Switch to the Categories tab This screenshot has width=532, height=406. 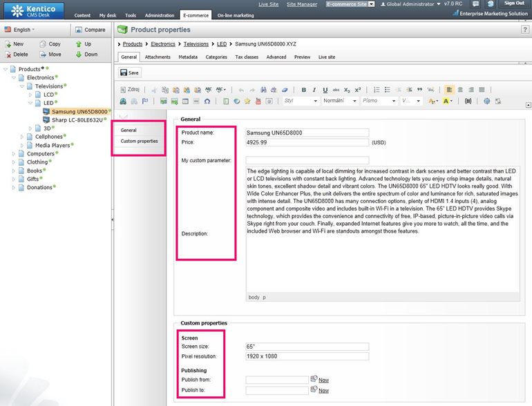pyautogui.click(x=216, y=57)
